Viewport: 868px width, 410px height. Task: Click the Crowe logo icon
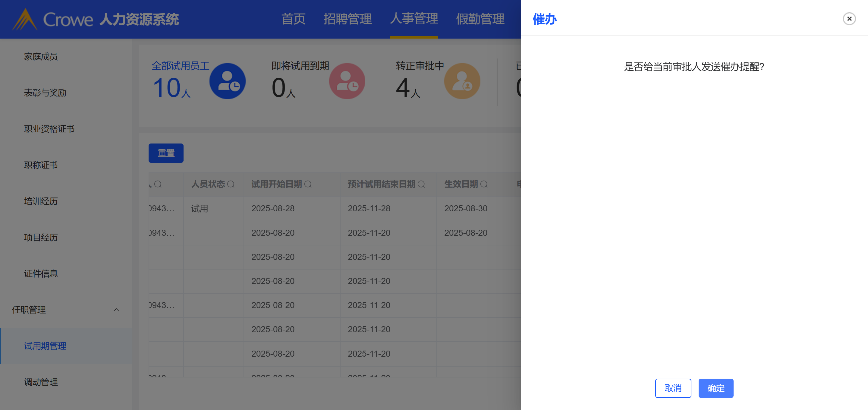point(25,20)
